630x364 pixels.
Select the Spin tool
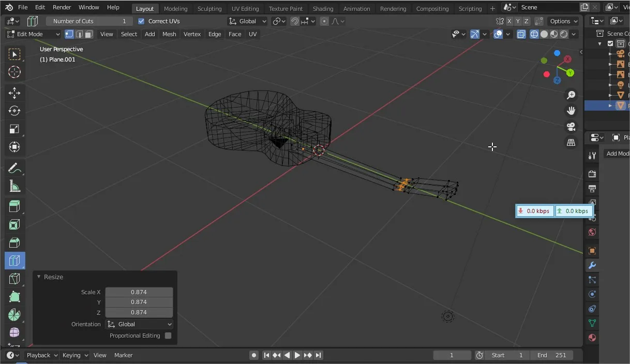(x=14, y=315)
